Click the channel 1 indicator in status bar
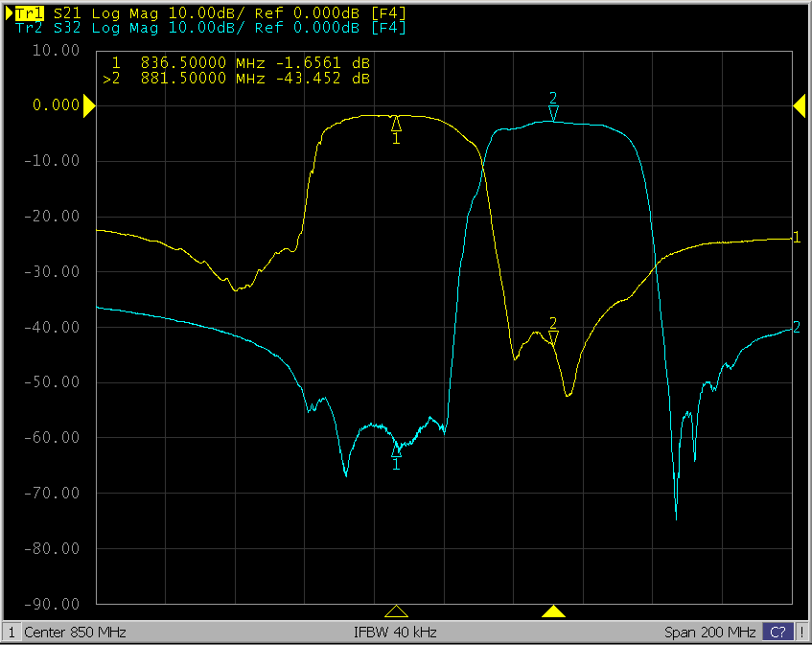Image resolution: width=812 pixels, height=645 pixels. pyautogui.click(x=11, y=633)
